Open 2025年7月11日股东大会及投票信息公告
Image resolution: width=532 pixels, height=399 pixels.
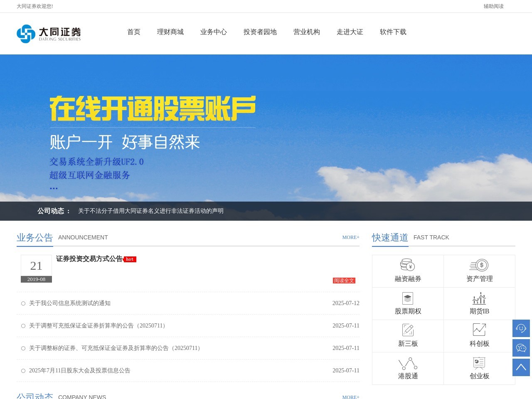click(80, 371)
